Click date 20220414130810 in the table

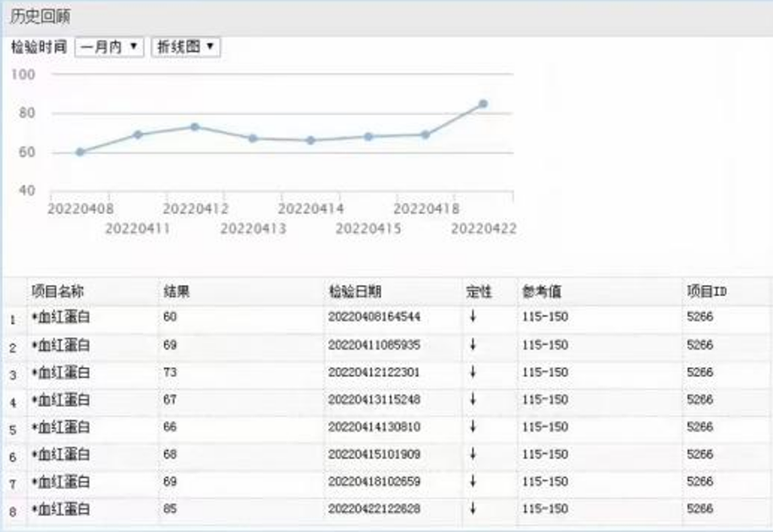374,426
